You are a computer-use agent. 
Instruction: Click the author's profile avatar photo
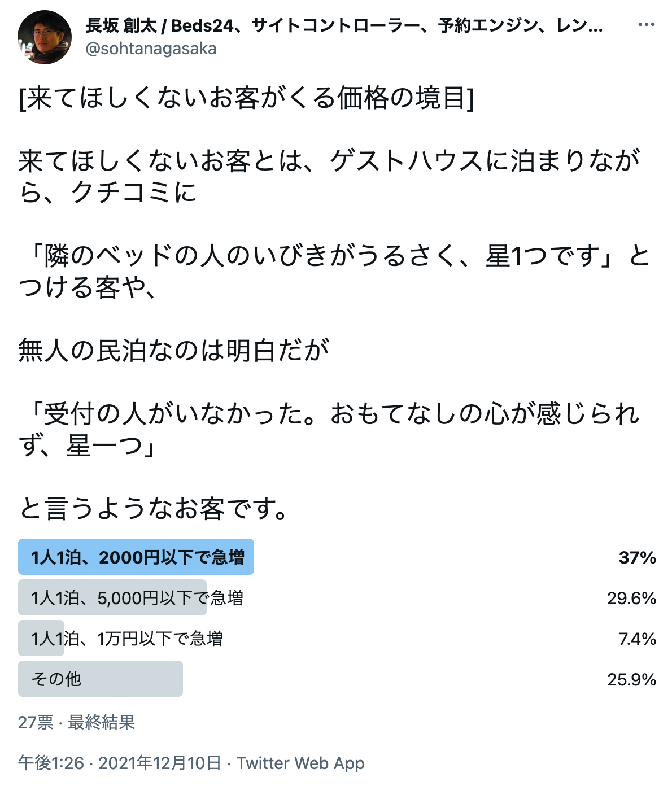[x=45, y=37]
